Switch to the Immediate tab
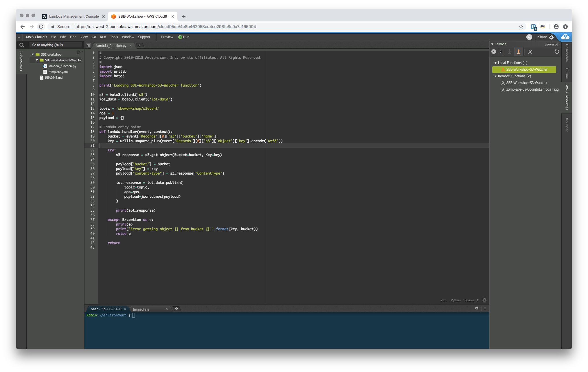588x372 pixels. tap(141, 309)
